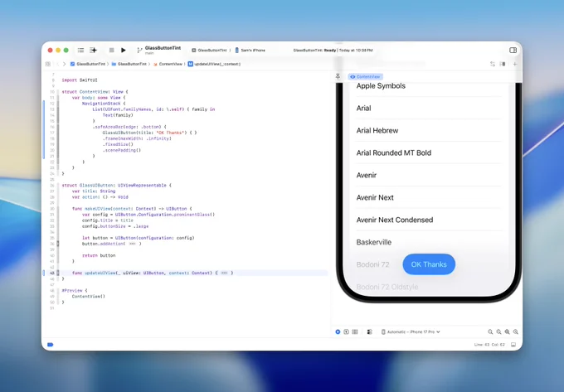Open updateUIView symbol in jump bar

click(x=214, y=64)
